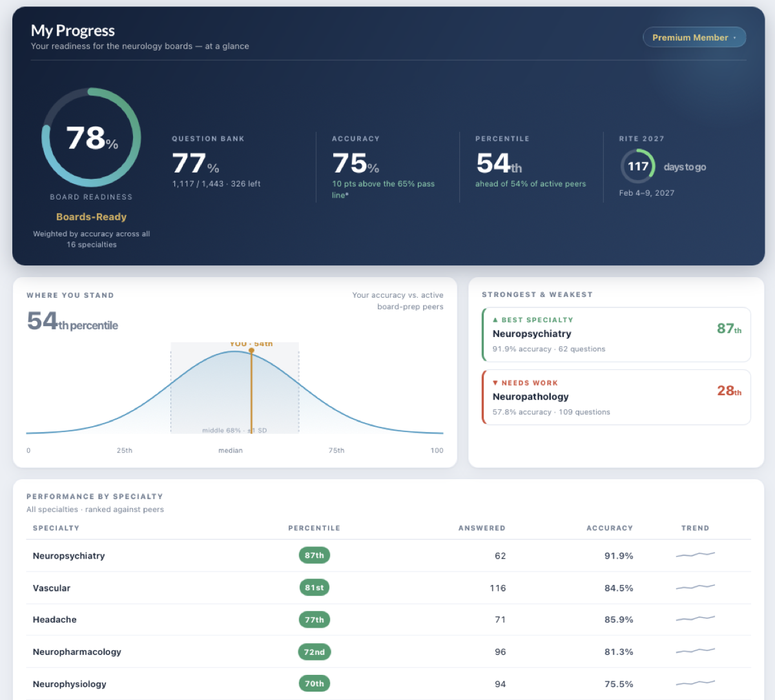775x700 pixels.
Task: Click Neurophysiology trend sparkline
Action: tap(696, 682)
